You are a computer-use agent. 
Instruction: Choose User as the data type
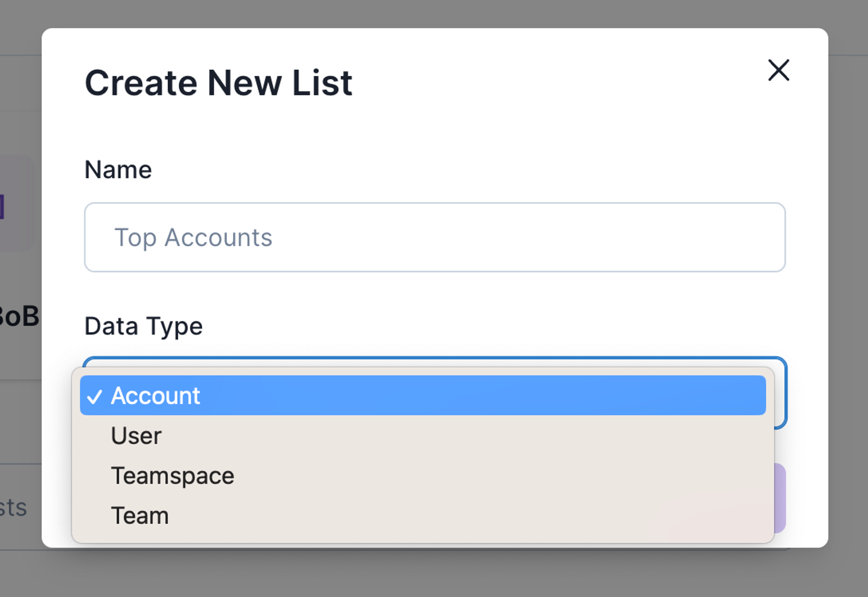coord(136,435)
